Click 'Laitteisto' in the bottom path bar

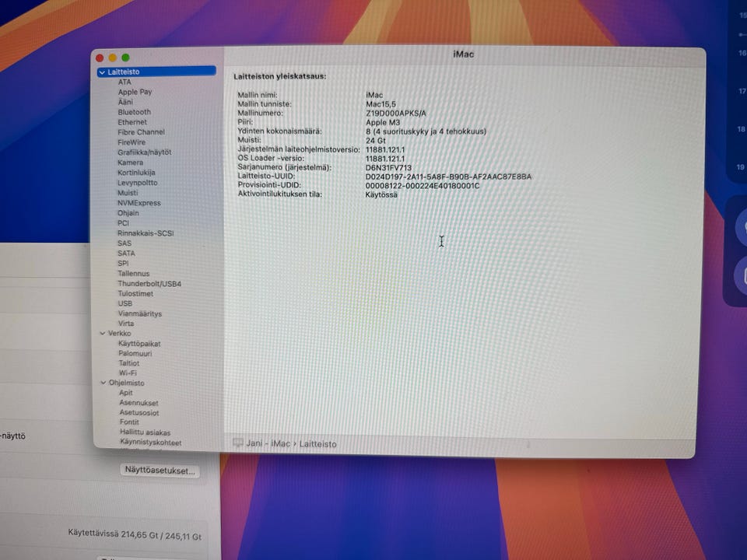[x=317, y=444]
